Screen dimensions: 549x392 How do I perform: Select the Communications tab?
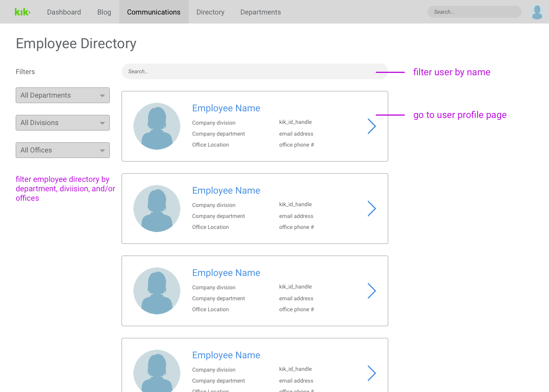coord(154,12)
